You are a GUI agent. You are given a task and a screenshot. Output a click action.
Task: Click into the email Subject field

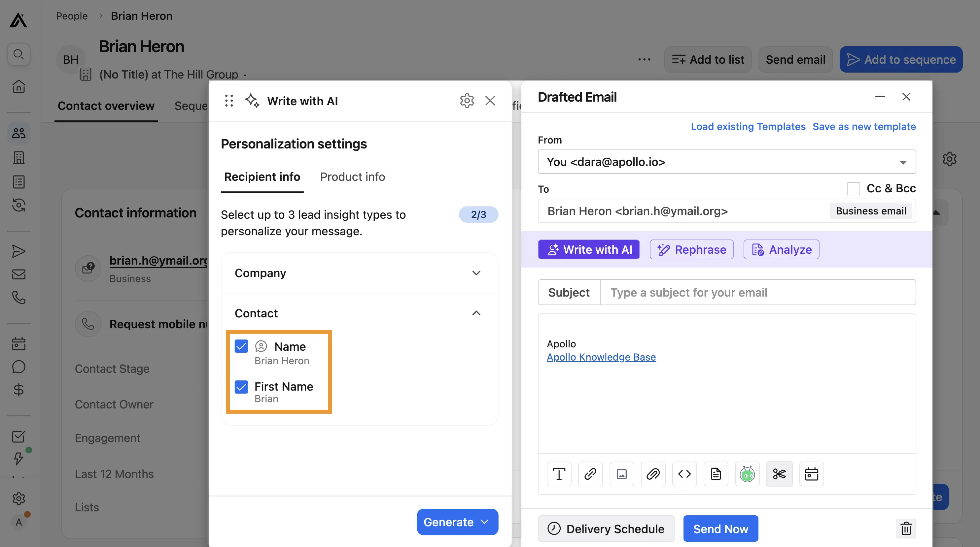(757, 292)
